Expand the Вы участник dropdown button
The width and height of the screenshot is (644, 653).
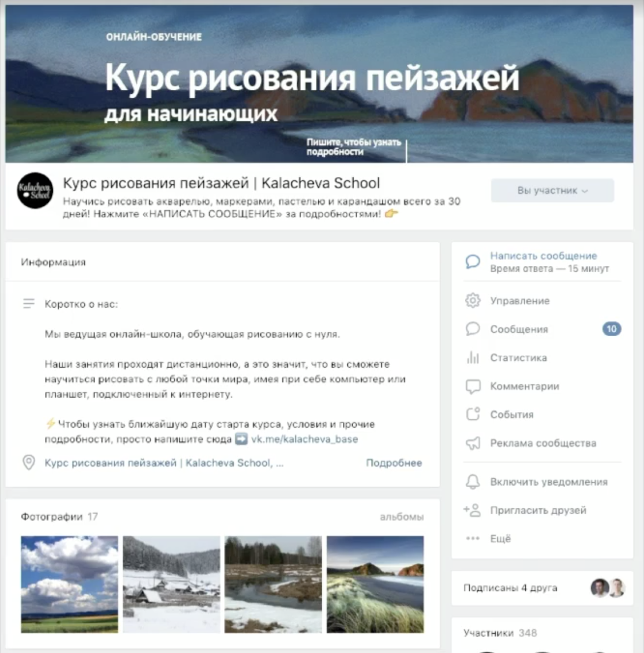(552, 191)
